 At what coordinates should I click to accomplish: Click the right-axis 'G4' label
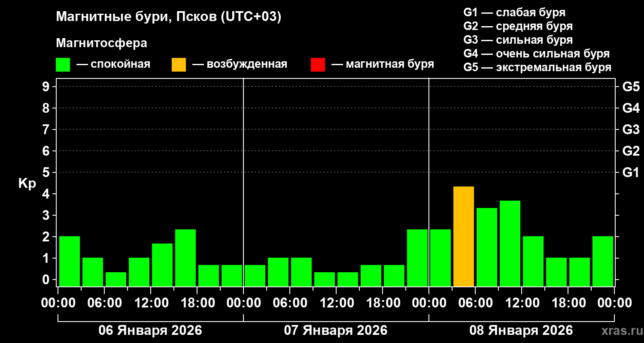631,108
